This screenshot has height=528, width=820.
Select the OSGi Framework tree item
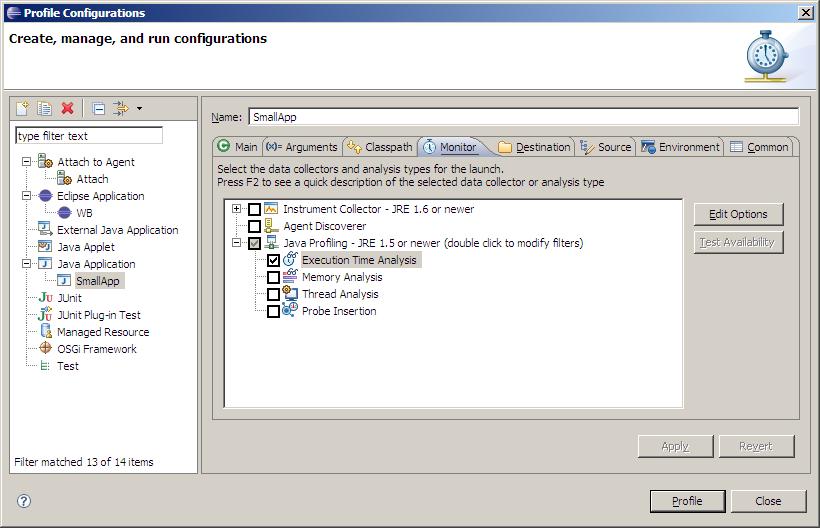pyautogui.click(x=97, y=349)
